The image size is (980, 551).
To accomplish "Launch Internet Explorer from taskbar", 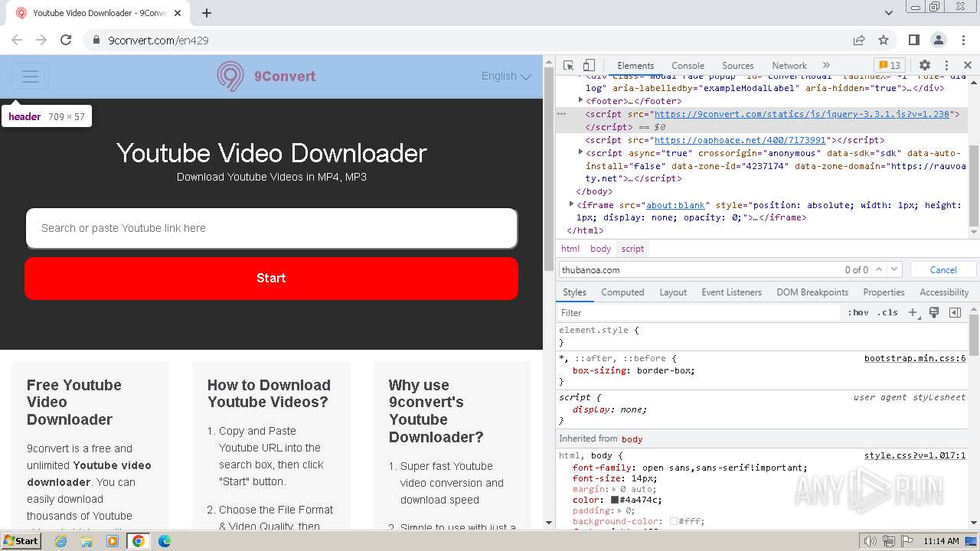I will (x=60, y=541).
